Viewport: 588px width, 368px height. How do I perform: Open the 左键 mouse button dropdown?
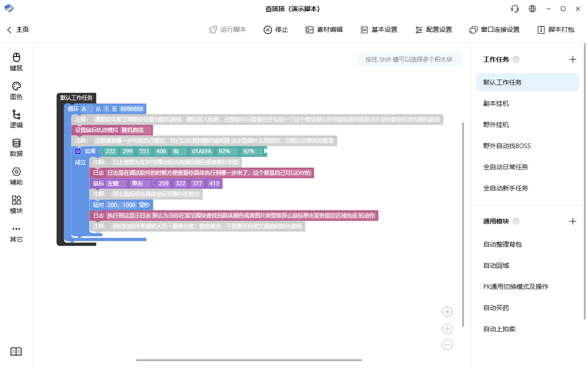[116, 184]
